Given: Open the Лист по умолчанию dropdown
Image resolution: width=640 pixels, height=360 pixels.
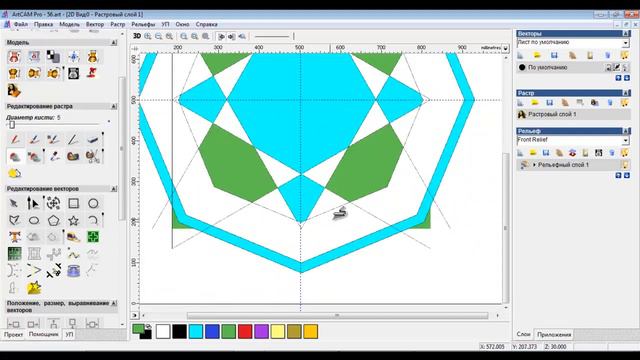Looking at the screenshot, I should pos(626,43).
